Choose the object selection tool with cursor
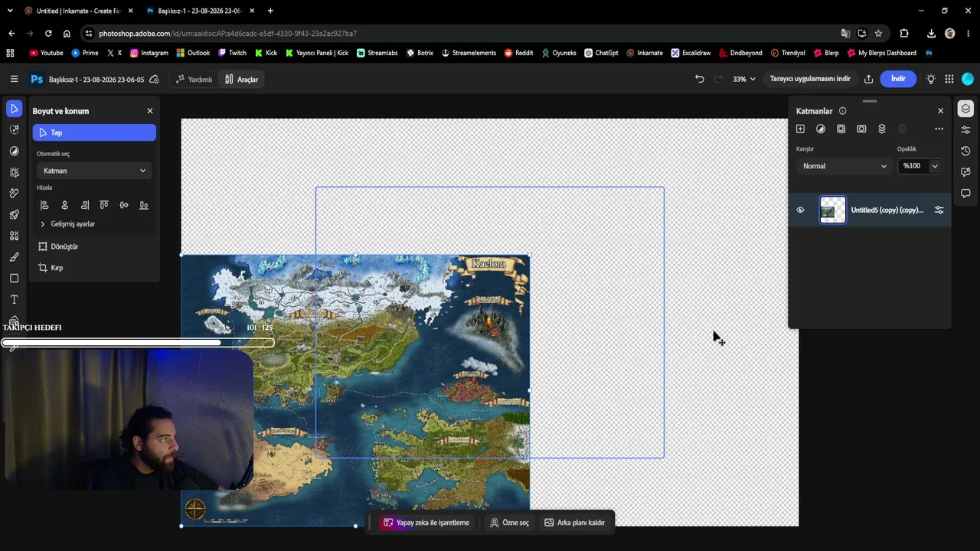Screen dimensions: 980x551 14,172
